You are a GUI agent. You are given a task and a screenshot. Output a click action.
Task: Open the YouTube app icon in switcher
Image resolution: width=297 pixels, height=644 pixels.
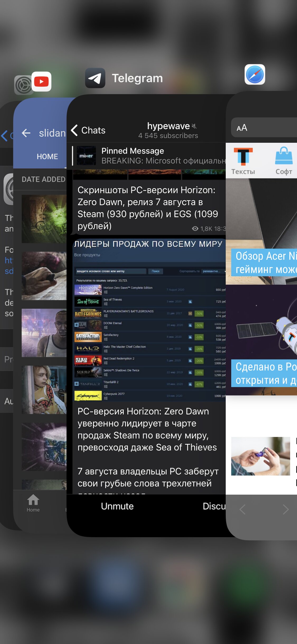click(41, 81)
